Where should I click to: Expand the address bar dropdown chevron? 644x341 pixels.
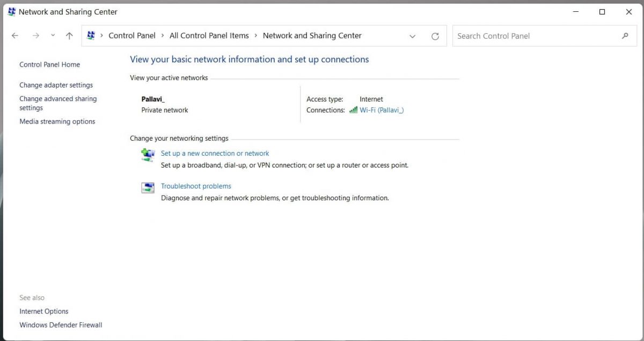point(412,36)
